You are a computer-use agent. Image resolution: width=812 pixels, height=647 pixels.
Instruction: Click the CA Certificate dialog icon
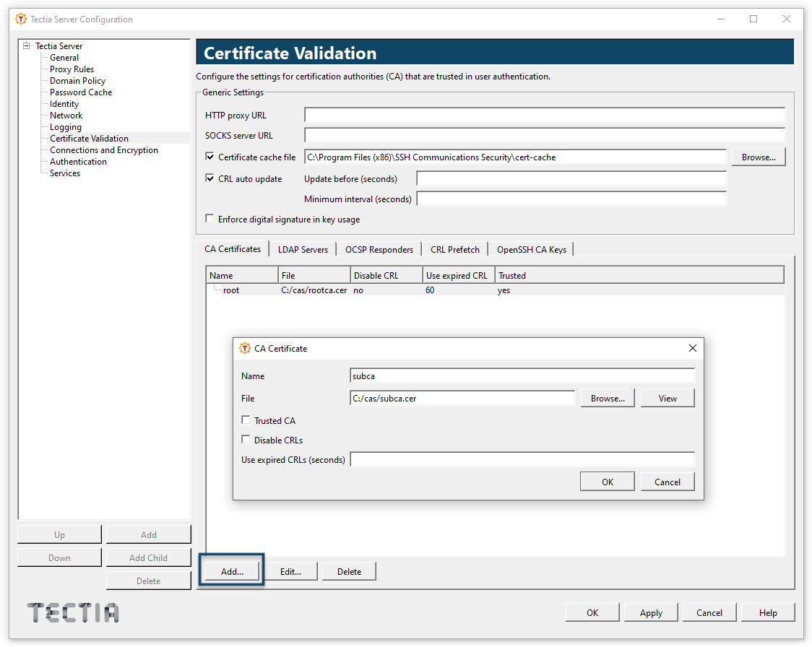coord(244,348)
